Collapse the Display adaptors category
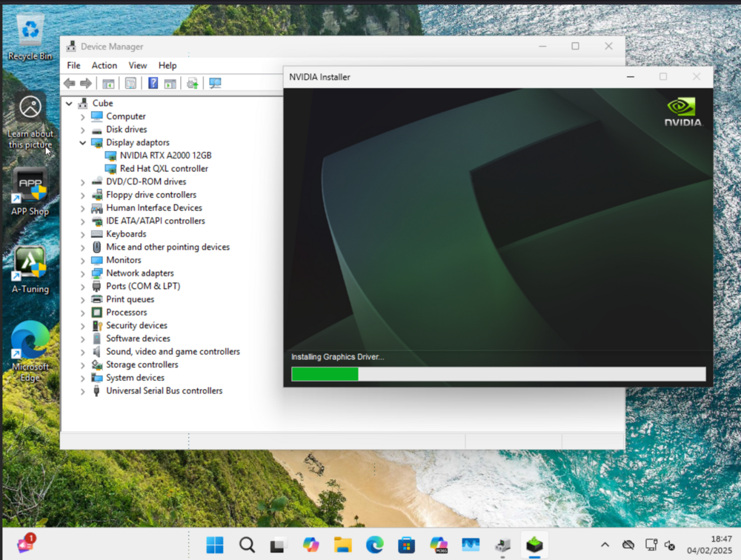This screenshot has width=741, height=560. [83, 143]
